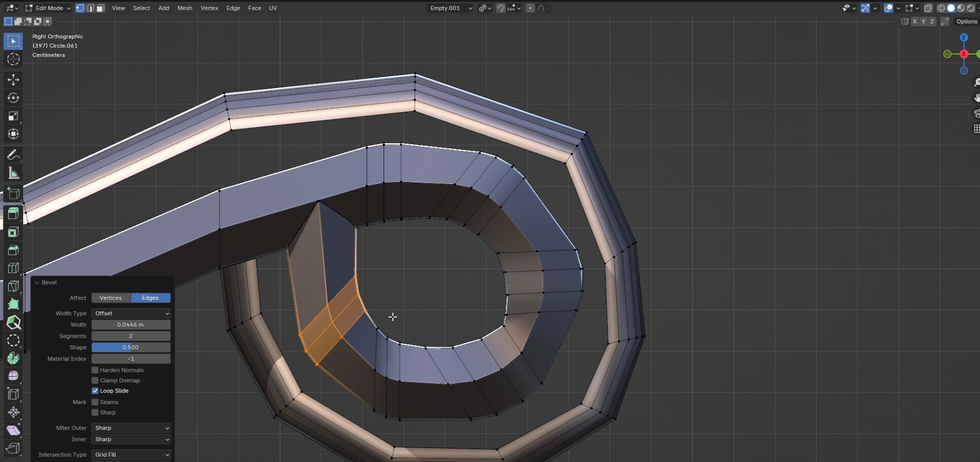Toggle snapping magnet

(501, 8)
